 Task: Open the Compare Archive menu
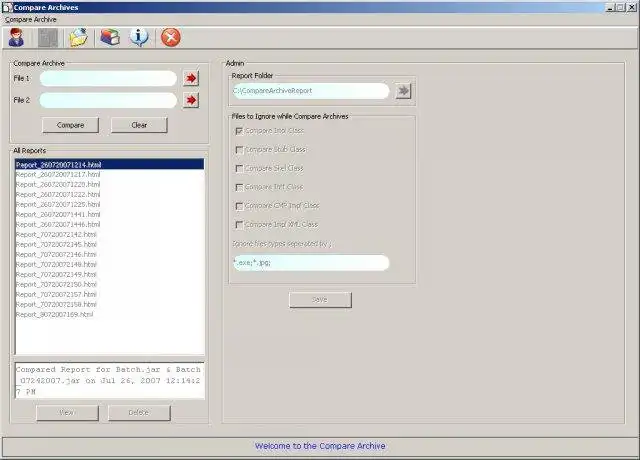click(x=31, y=20)
